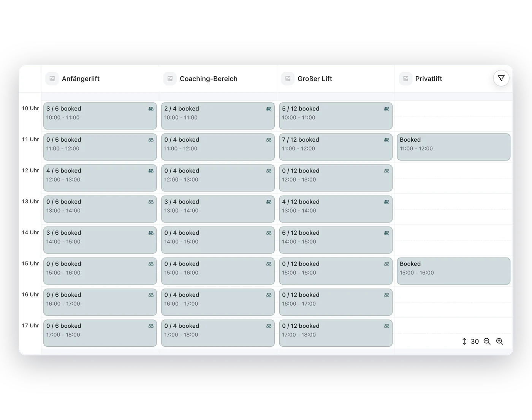This screenshot has height=420, width=532.
Task: Open Coaching-Bereich 12:00 - 13:00 slot
Action: [218, 178]
